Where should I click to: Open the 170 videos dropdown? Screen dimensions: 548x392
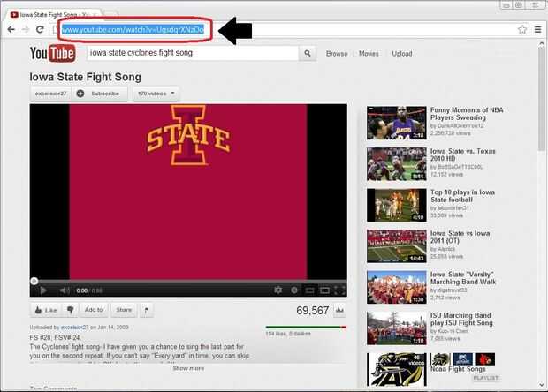156,94
